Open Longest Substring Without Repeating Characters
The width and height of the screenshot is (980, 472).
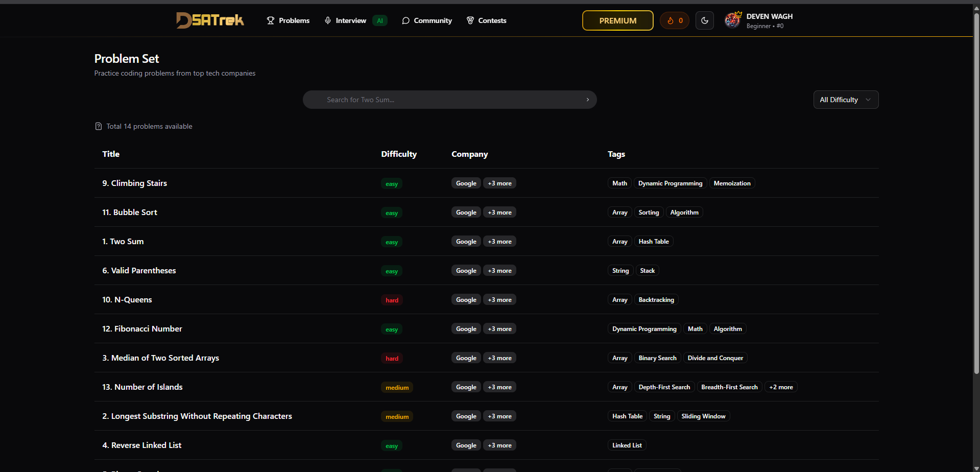coord(197,416)
